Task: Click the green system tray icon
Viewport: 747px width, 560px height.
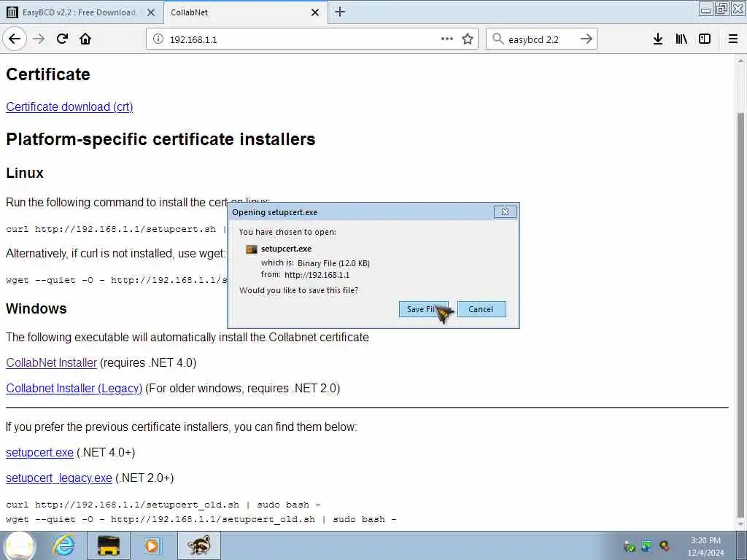Action: [x=630, y=546]
